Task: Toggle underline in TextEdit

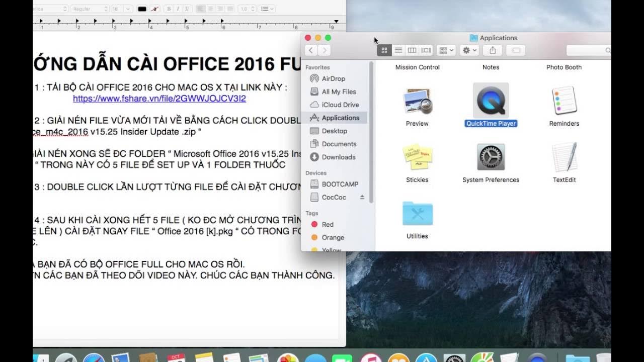Action: point(186,9)
